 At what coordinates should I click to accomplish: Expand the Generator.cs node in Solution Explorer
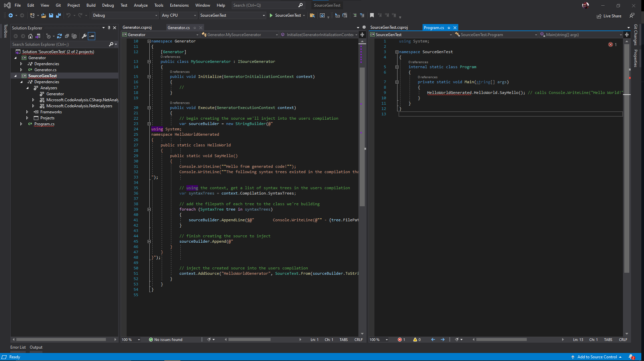tap(21, 70)
